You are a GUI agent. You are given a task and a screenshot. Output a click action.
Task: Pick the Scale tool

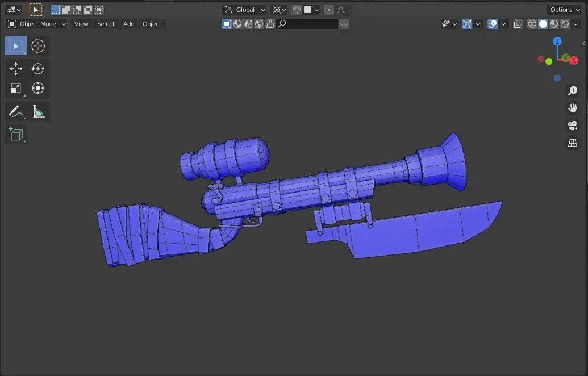click(x=16, y=89)
